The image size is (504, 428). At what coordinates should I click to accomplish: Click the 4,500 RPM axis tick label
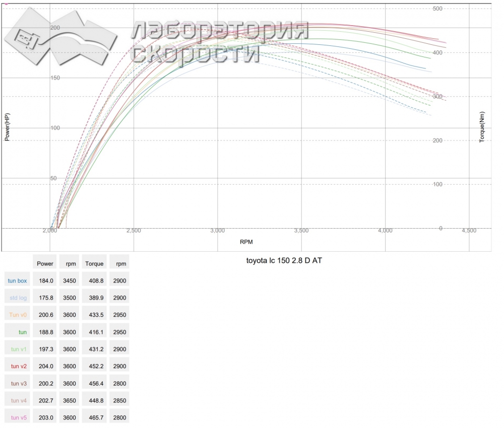pos(469,231)
